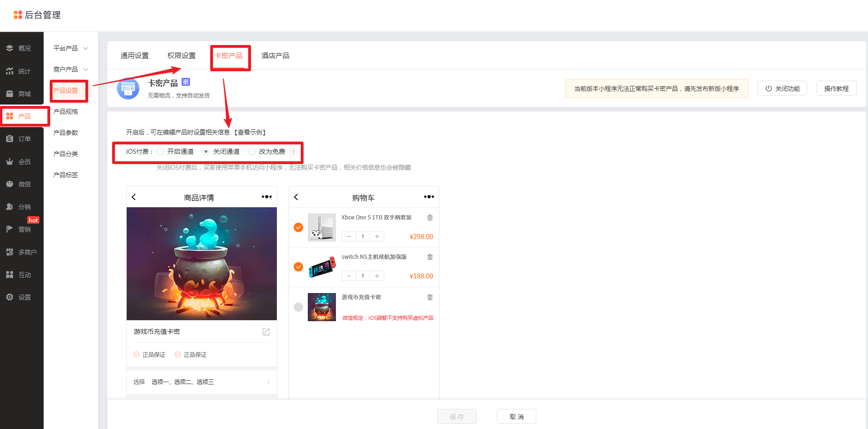868x429 pixels.
Task: Toggle the disabled 游戏币充值卡密 cart checkbox
Action: pos(298,307)
